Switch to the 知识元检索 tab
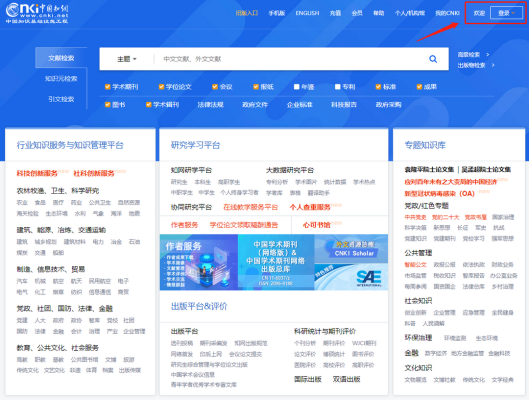 (x=61, y=79)
